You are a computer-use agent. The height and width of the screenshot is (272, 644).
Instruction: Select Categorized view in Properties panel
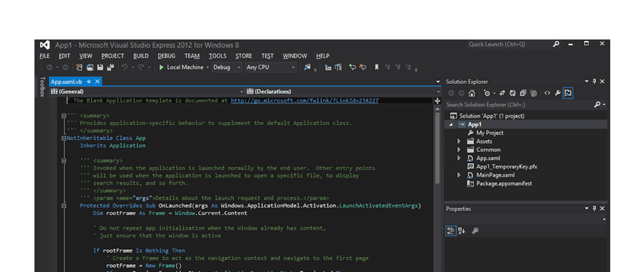click(x=451, y=231)
